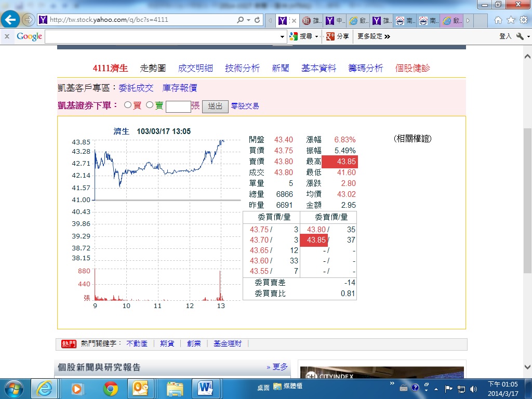Close the active Yahoo tab
Screen dimensions: 532x399
[x=294, y=21]
